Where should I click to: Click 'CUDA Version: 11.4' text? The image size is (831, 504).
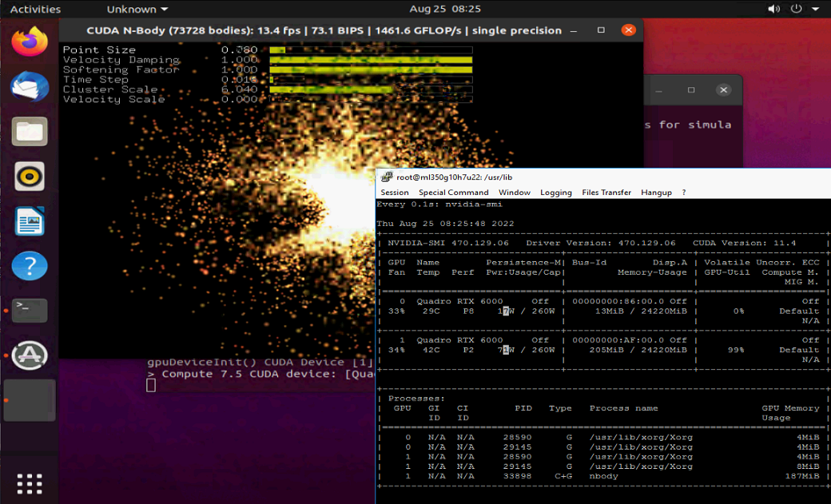coord(744,244)
